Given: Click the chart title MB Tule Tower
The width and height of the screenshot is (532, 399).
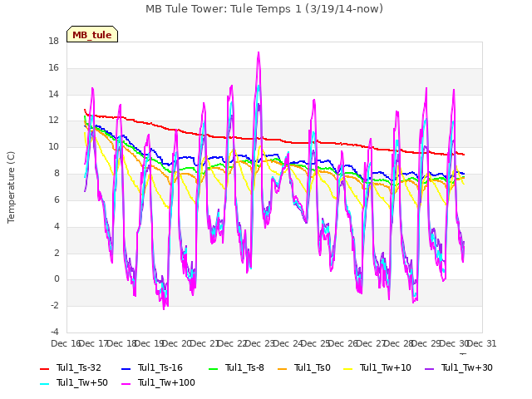Looking at the screenshot, I should [x=264, y=9].
